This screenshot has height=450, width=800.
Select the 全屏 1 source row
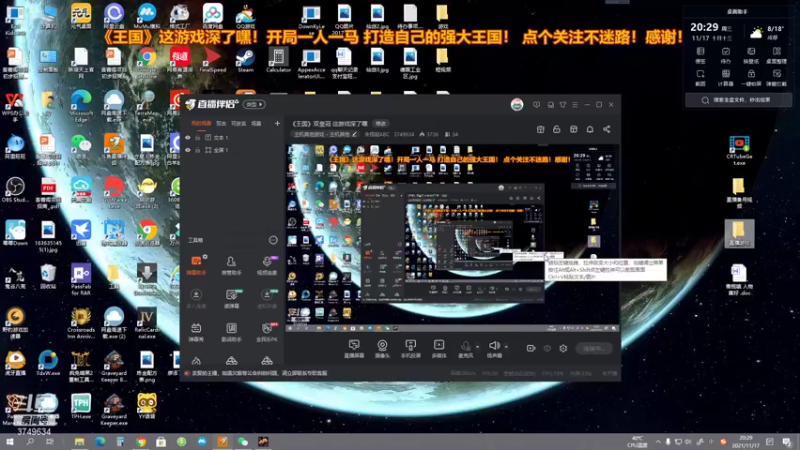(x=233, y=150)
